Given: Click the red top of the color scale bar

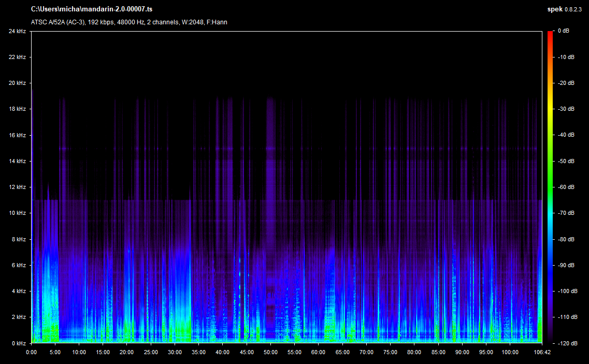Looking at the screenshot, I should pos(550,34).
